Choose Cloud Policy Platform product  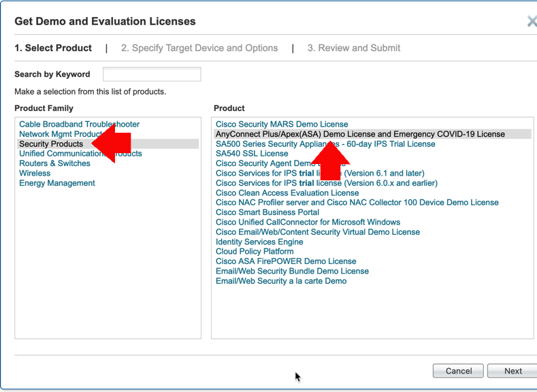tap(255, 251)
